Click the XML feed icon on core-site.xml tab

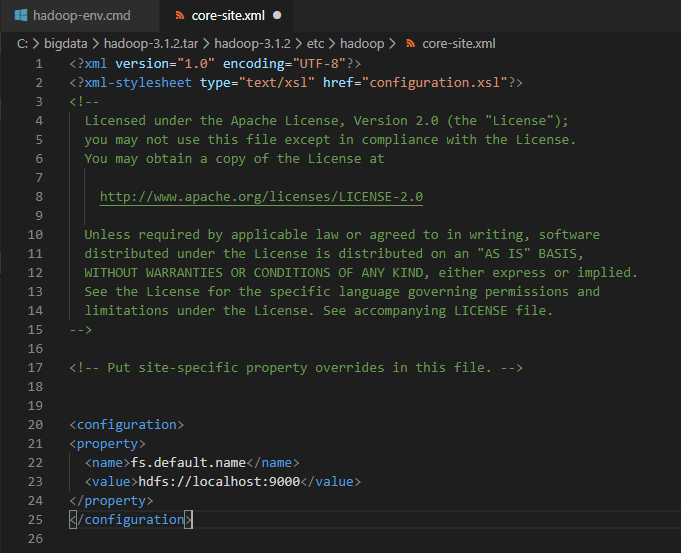(179, 16)
